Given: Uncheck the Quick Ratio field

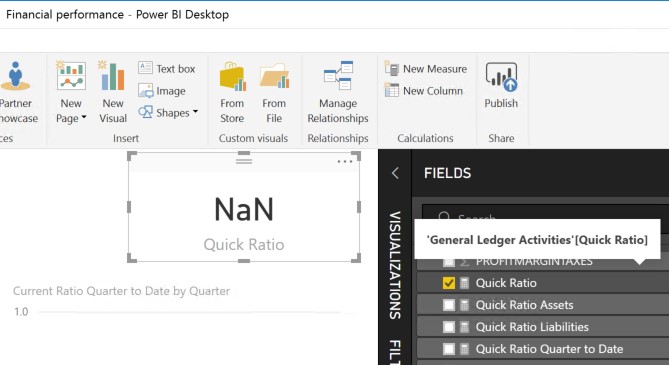Looking at the screenshot, I should 449,283.
